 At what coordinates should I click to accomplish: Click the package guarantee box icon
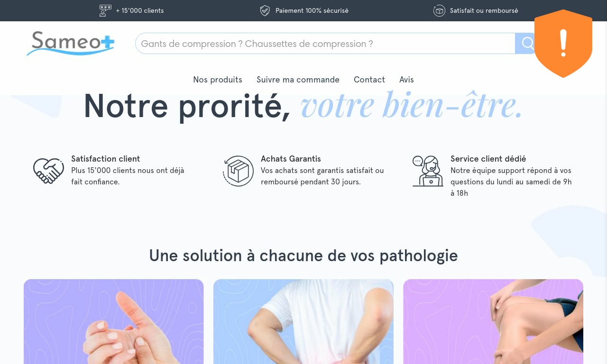coord(239,171)
